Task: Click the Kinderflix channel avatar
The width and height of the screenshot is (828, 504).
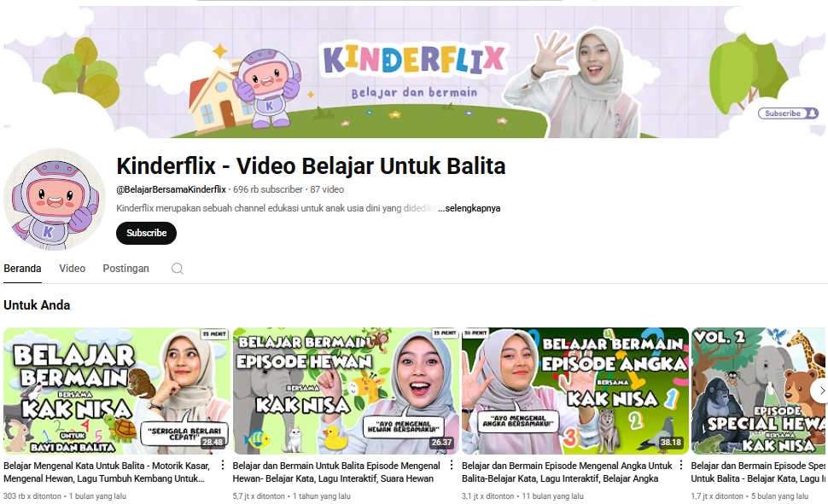Action: click(x=55, y=199)
